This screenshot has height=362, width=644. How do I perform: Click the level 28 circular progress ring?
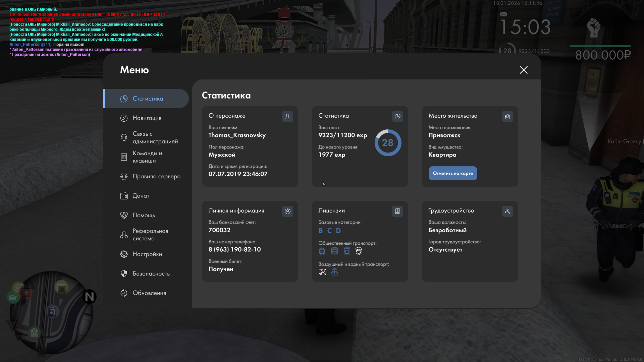pos(388,143)
